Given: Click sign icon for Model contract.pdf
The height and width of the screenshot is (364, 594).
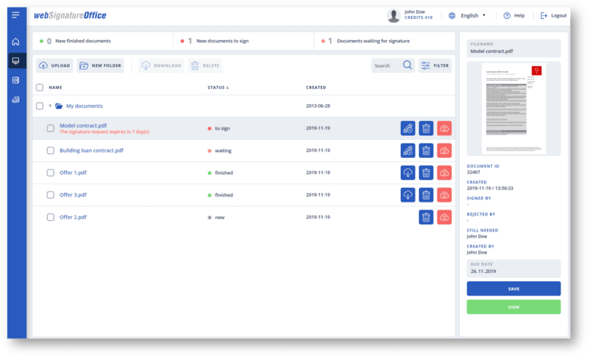Looking at the screenshot, I should pyautogui.click(x=408, y=128).
